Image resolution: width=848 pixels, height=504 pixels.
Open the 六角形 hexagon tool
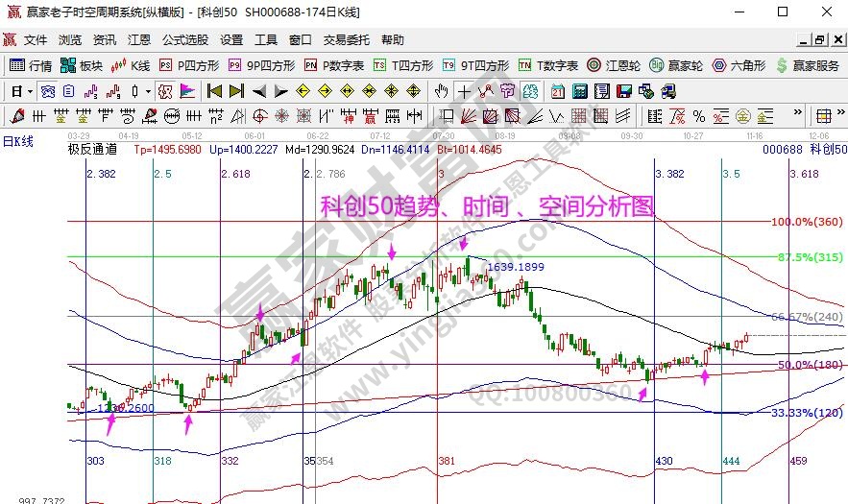(x=739, y=66)
